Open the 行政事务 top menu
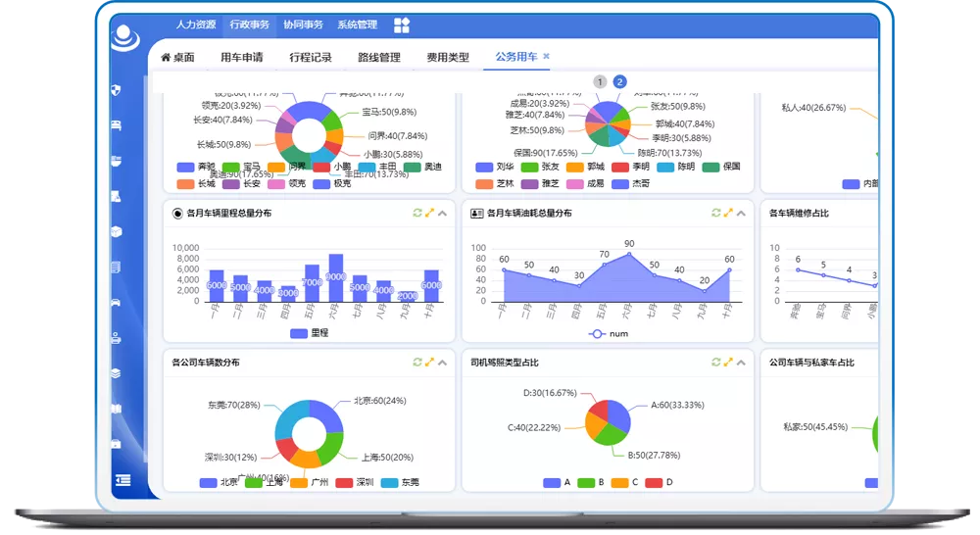This screenshot has height=535, width=980. click(x=249, y=25)
